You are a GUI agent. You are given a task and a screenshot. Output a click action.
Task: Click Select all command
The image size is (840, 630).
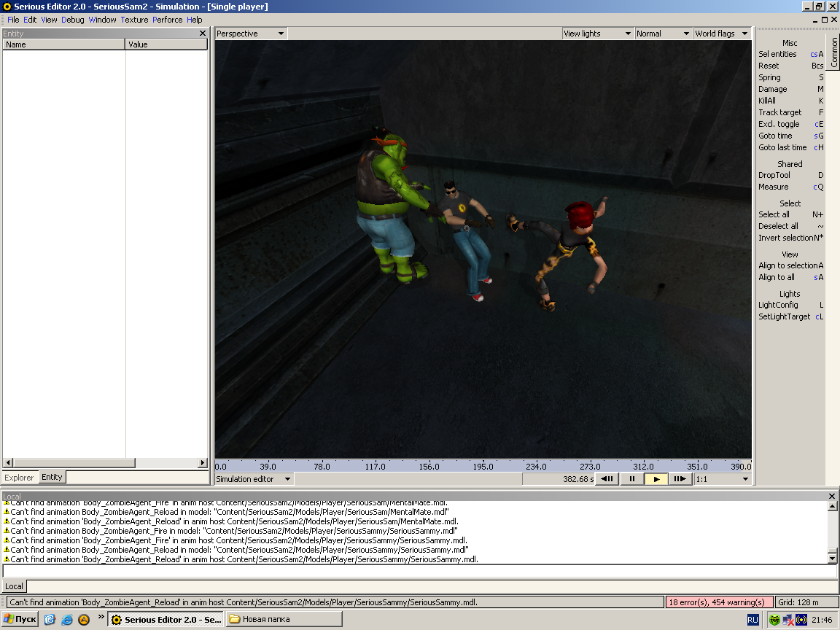tap(790, 214)
